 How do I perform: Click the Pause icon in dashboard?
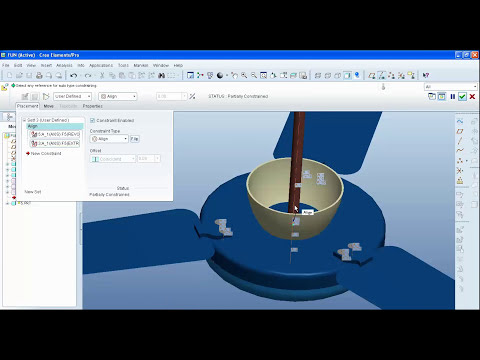453,97
